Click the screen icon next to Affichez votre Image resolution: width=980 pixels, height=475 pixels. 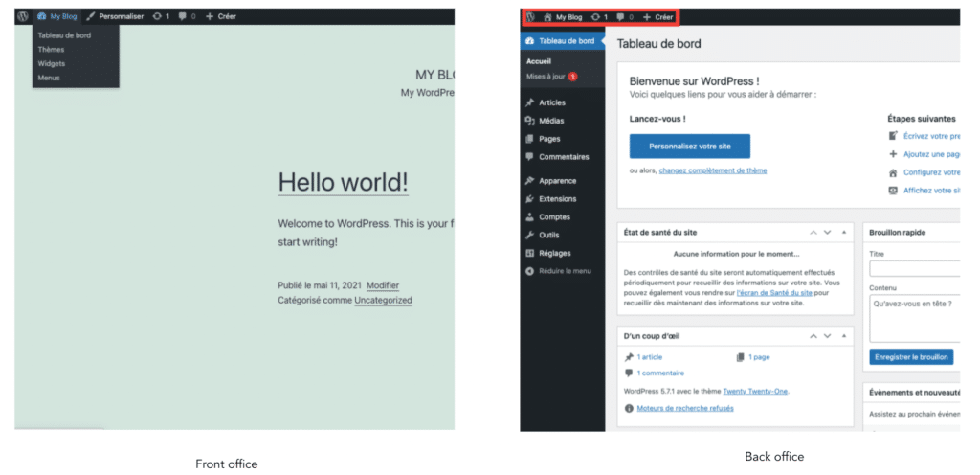pyautogui.click(x=893, y=191)
